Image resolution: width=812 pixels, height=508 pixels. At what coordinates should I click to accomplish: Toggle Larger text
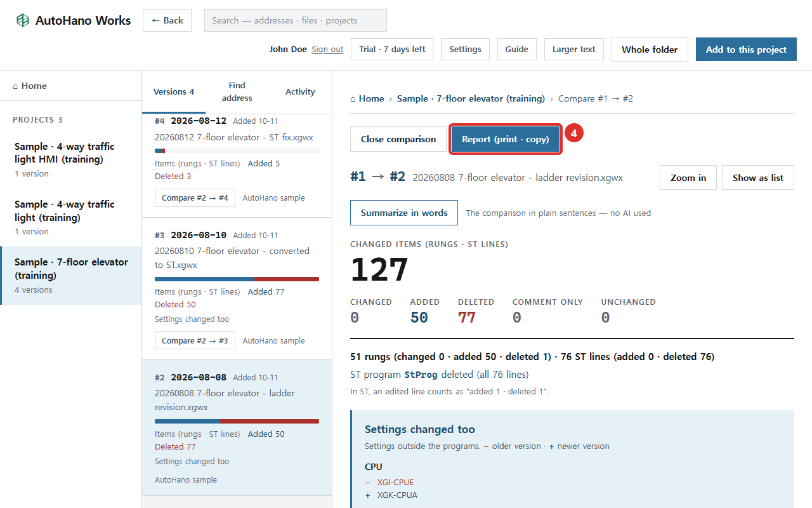(574, 50)
